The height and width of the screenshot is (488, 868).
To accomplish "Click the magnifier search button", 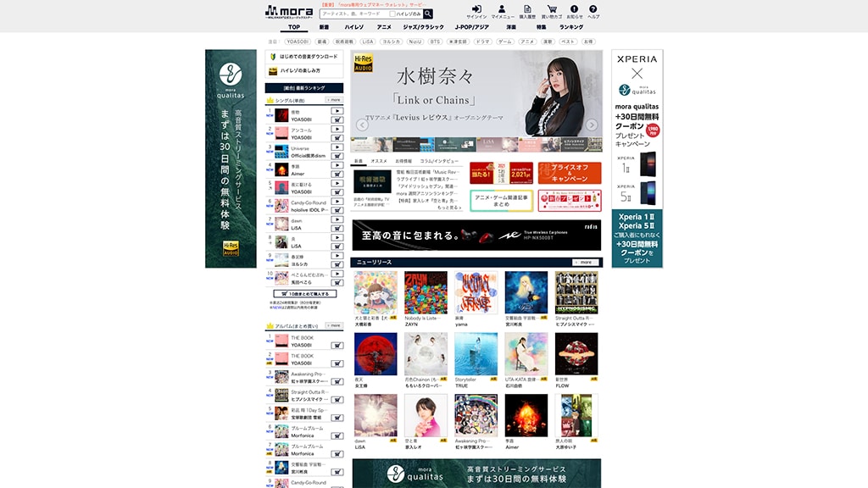I will click(x=428, y=14).
